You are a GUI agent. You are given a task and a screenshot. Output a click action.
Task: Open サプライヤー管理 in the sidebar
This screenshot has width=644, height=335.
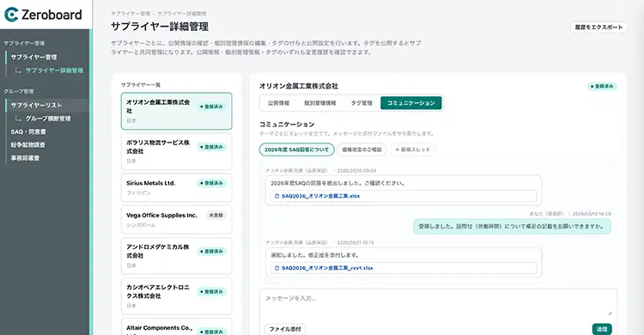(x=33, y=58)
